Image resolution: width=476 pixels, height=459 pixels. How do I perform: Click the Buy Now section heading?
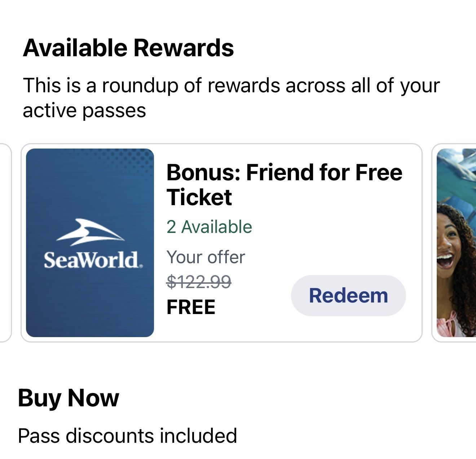tap(69, 398)
